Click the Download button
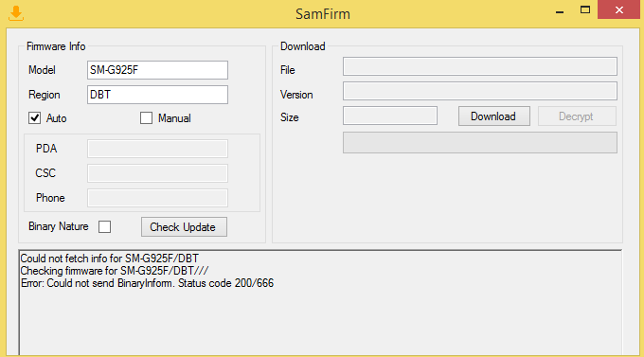This screenshot has width=644, height=357. (x=494, y=116)
